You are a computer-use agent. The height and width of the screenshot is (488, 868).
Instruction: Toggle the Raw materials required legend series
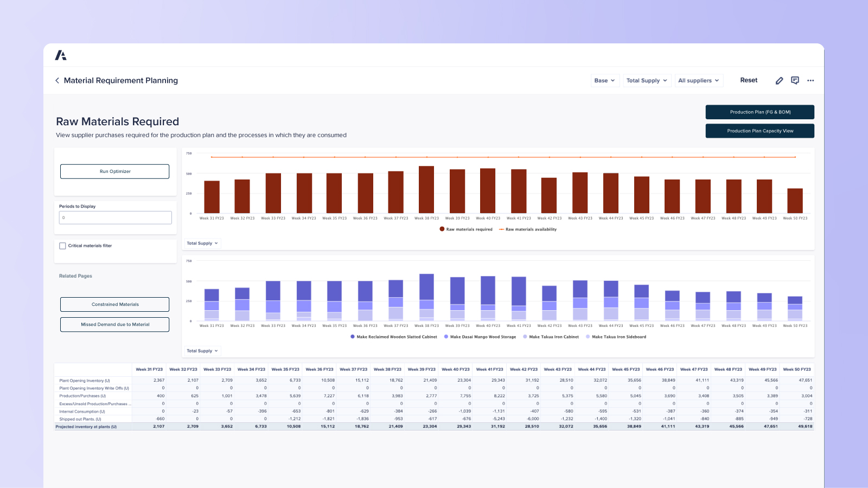[465, 229]
